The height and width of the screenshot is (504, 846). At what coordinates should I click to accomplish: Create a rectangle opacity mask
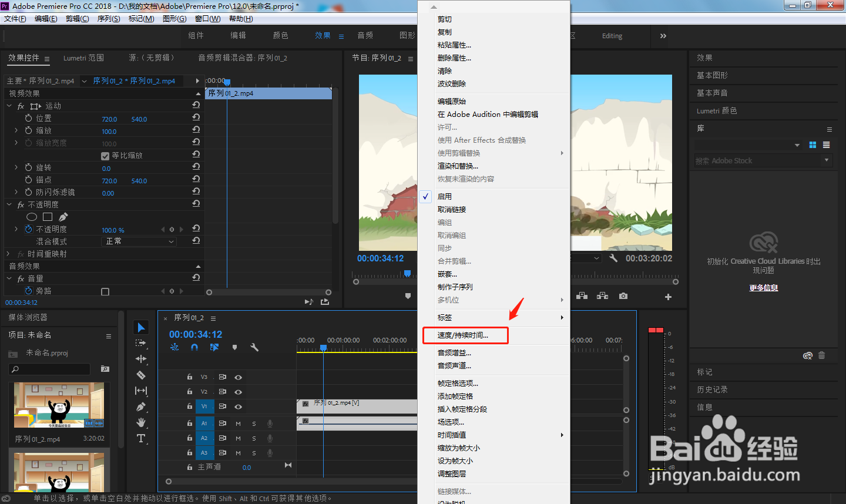[48, 217]
